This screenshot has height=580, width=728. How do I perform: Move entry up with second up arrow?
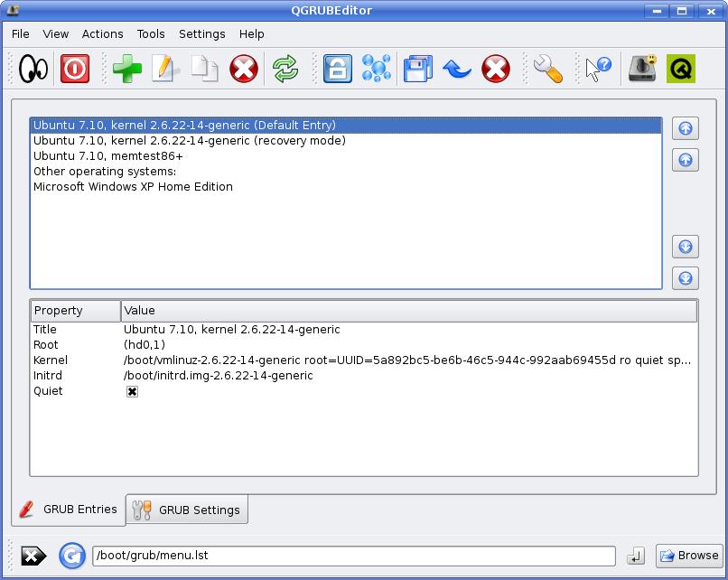[686, 160]
